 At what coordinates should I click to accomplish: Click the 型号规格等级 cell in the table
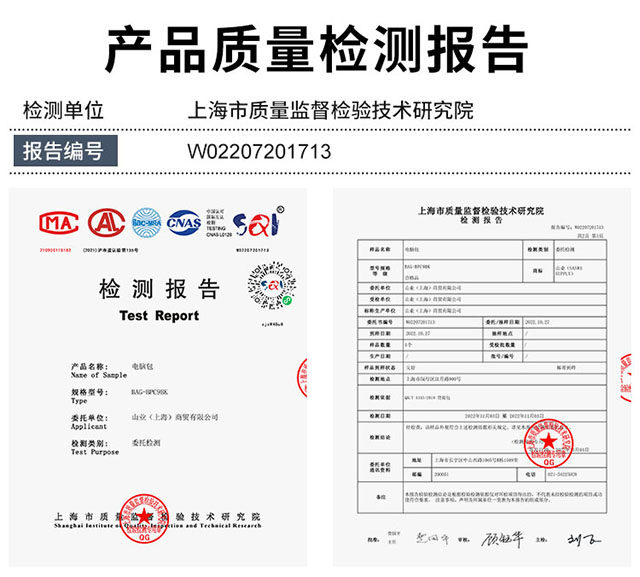(380, 271)
